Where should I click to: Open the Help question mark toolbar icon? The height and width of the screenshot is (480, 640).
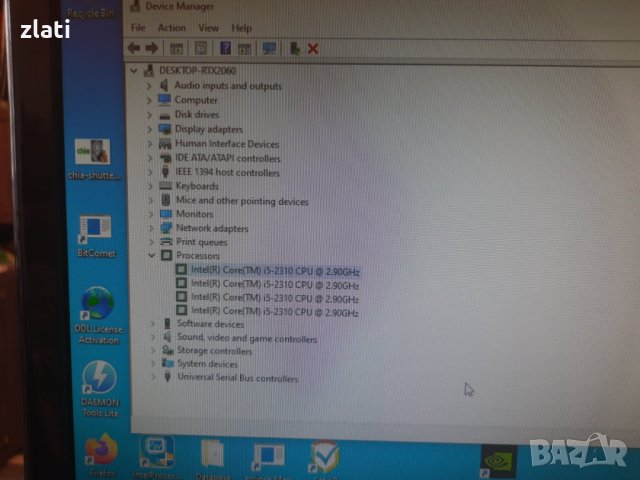(x=225, y=49)
